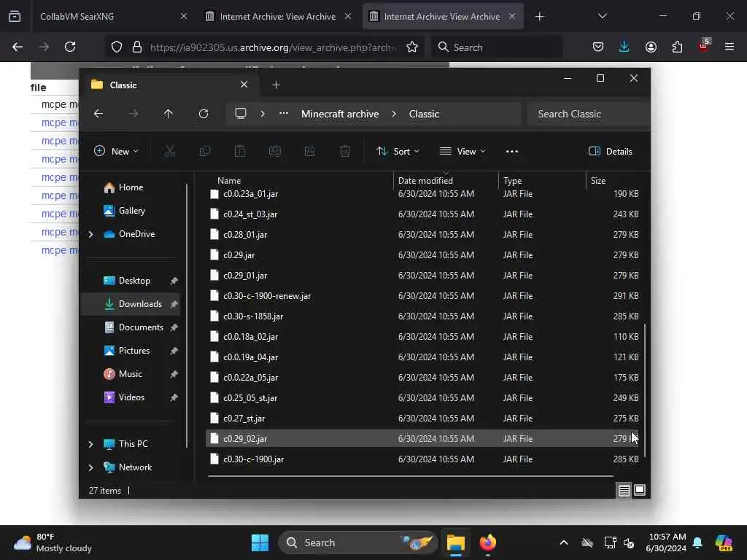Open Firefox recent browsing button
Viewport: 747px width, 560px height.
tap(15, 16)
